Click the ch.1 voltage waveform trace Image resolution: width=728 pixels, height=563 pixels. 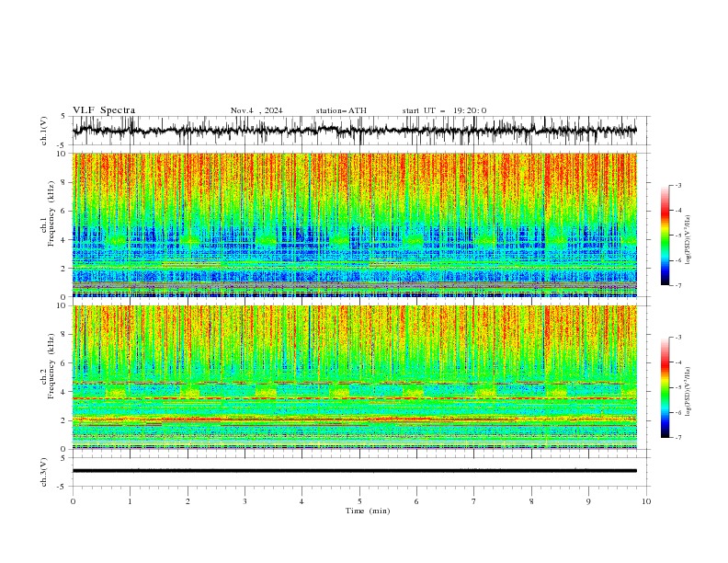click(x=354, y=131)
